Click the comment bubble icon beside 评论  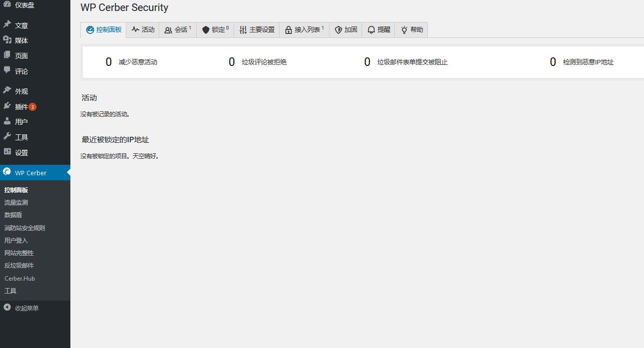[x=7, y=70]
